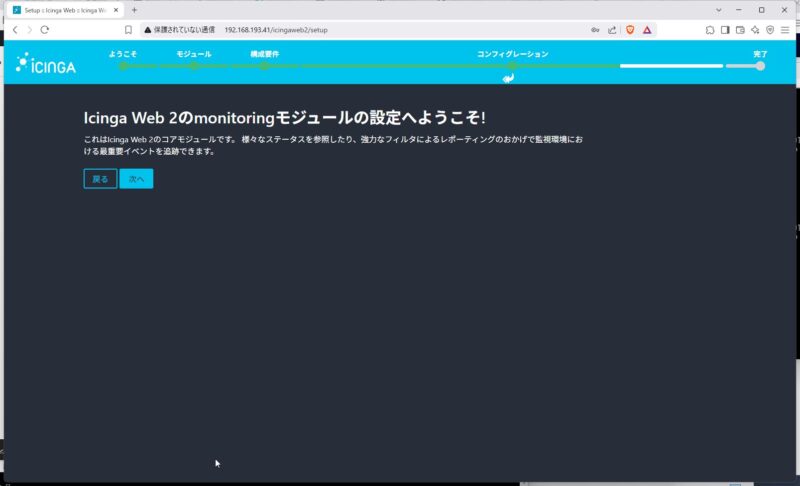
Task: Minimize the browser window
Action: pos(739,10)
